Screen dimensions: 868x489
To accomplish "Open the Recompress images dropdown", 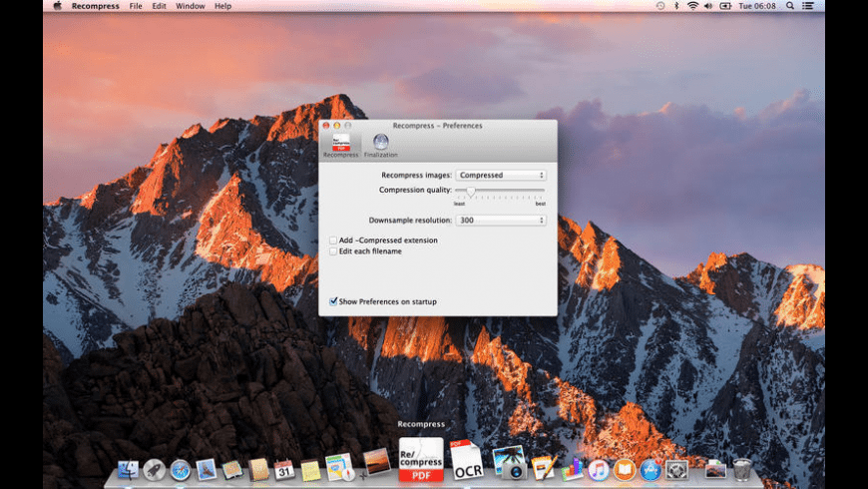I will coord(501,176).
